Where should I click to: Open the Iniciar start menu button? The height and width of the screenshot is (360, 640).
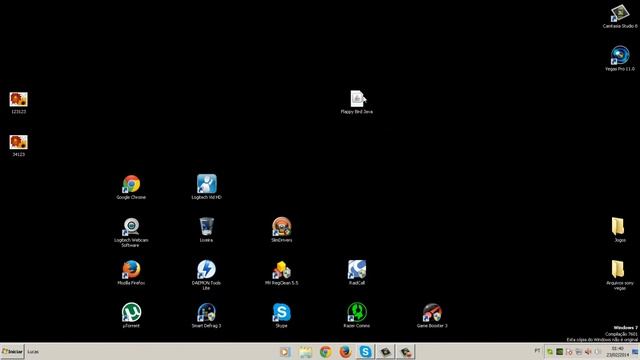click(x=12, y=351)
